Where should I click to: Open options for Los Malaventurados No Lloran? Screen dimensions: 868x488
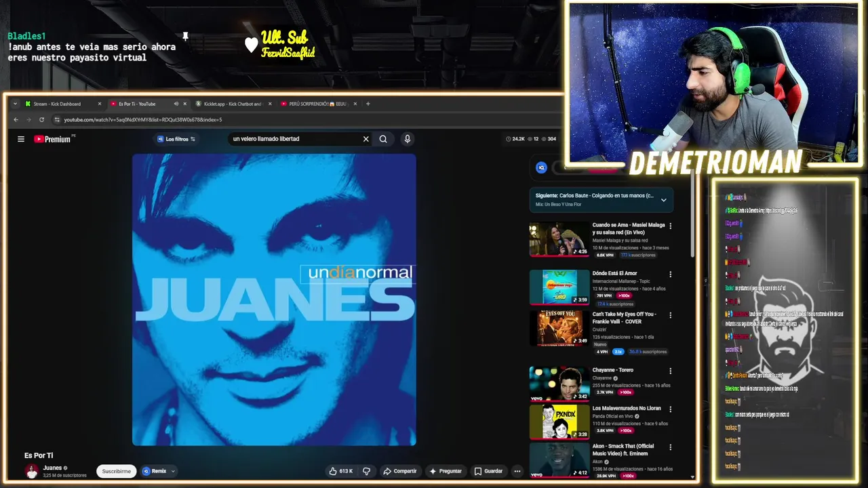[671, 409]
